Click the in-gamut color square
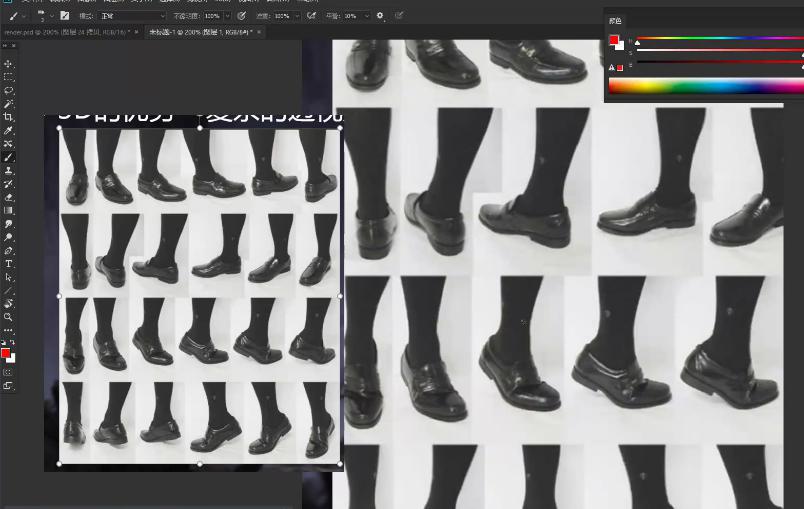The height and width of the screenshot is (509, 804). click(620, 68)
